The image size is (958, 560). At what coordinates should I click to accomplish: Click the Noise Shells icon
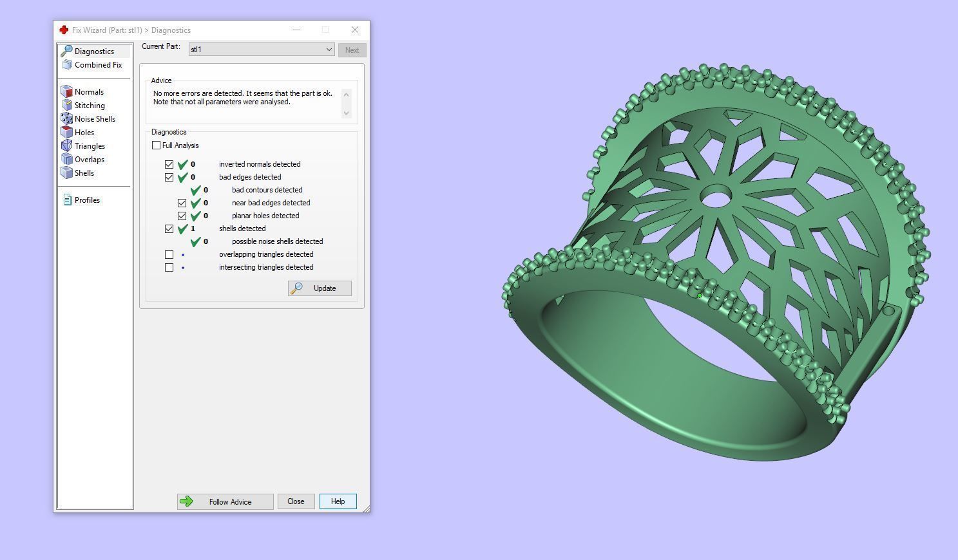66,118
